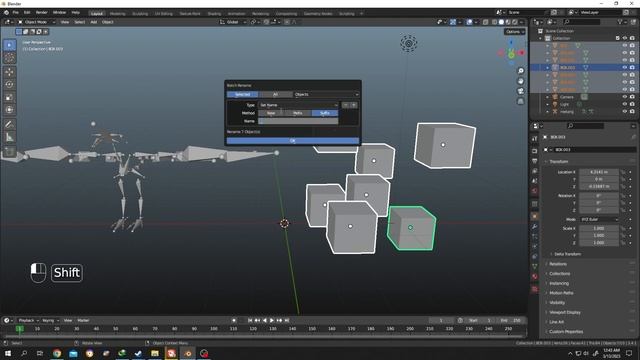Select the Prefix method in Batch Rename

click(298, 113)
